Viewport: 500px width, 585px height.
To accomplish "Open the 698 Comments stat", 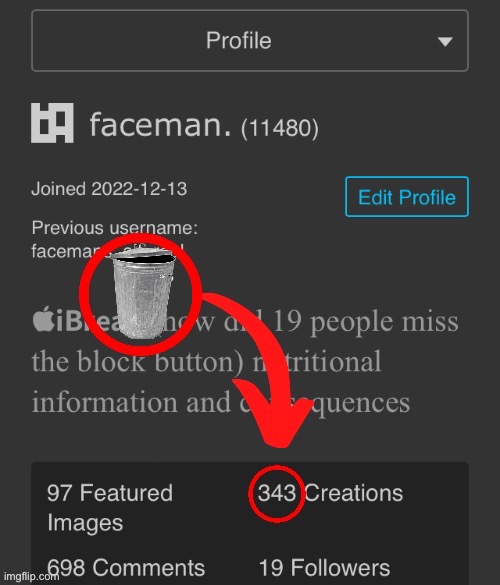I will click(126, 568).
